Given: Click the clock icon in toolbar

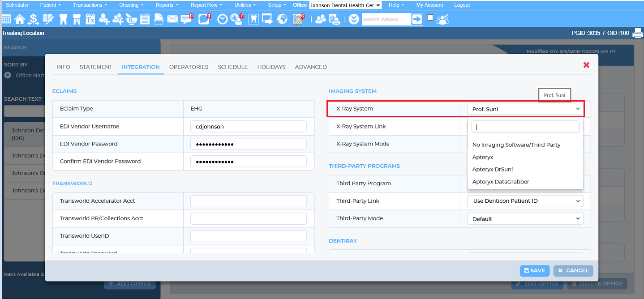Looking at the screenshot, I should pyautogui.click(x=223, y=19).
